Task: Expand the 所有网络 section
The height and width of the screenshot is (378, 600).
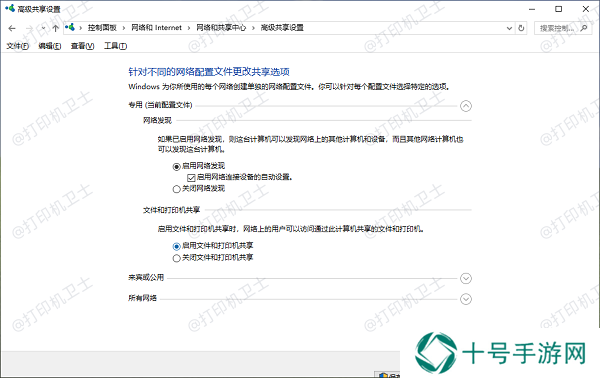Action: coord(466,299)
